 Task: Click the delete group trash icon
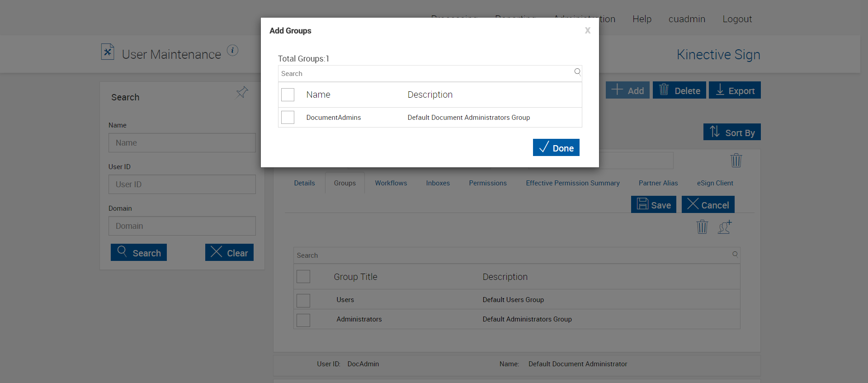click(702, 227)
